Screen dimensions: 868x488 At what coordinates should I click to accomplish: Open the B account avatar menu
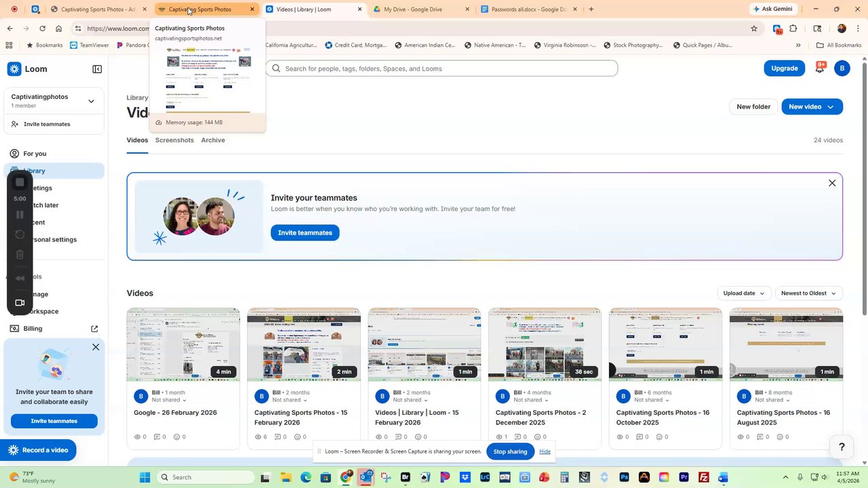842,68
